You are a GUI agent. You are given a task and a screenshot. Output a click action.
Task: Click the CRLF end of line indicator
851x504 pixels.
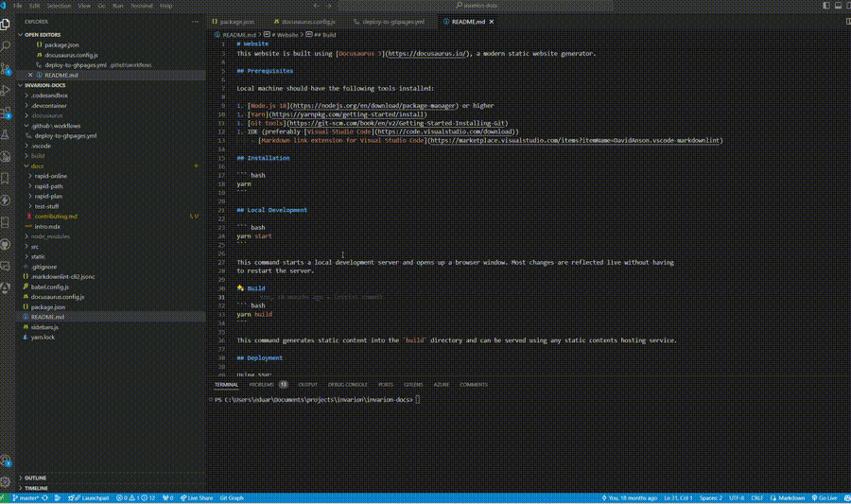click(x=757, y=498)
